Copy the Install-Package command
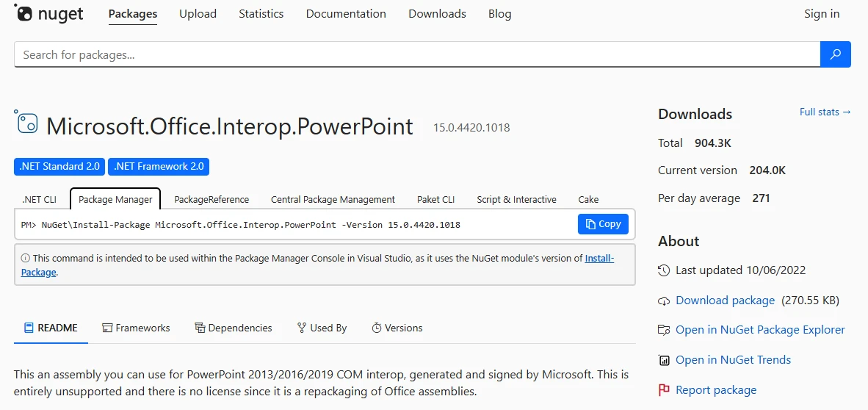Screen dimensions: 868x410 coord(603,224)
